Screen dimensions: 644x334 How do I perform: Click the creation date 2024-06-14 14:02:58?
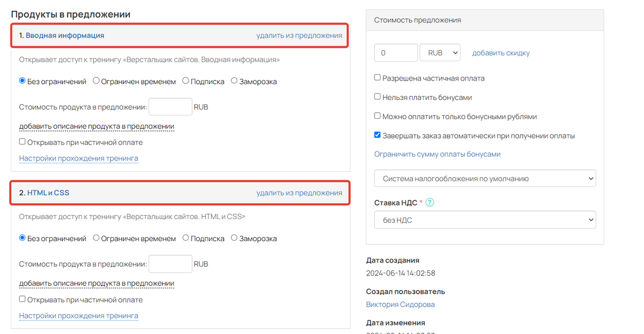[400, 273]
